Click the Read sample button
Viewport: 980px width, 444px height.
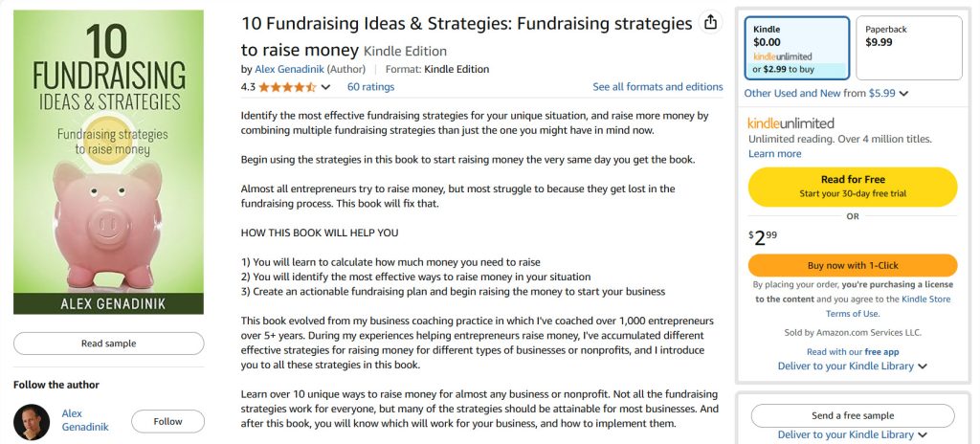coord(108,344)
